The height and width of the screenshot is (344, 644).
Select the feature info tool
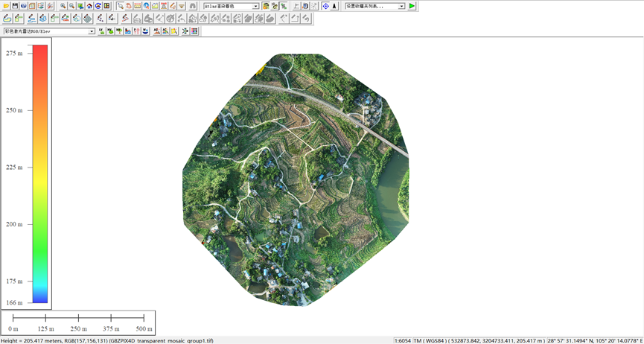click(146, 6)
